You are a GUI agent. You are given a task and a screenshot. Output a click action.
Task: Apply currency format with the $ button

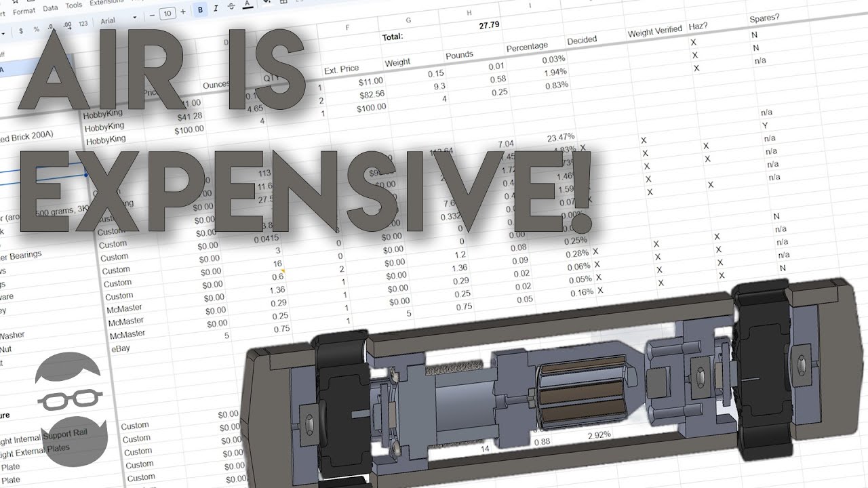pyautogui.click(x=21, y=30)
